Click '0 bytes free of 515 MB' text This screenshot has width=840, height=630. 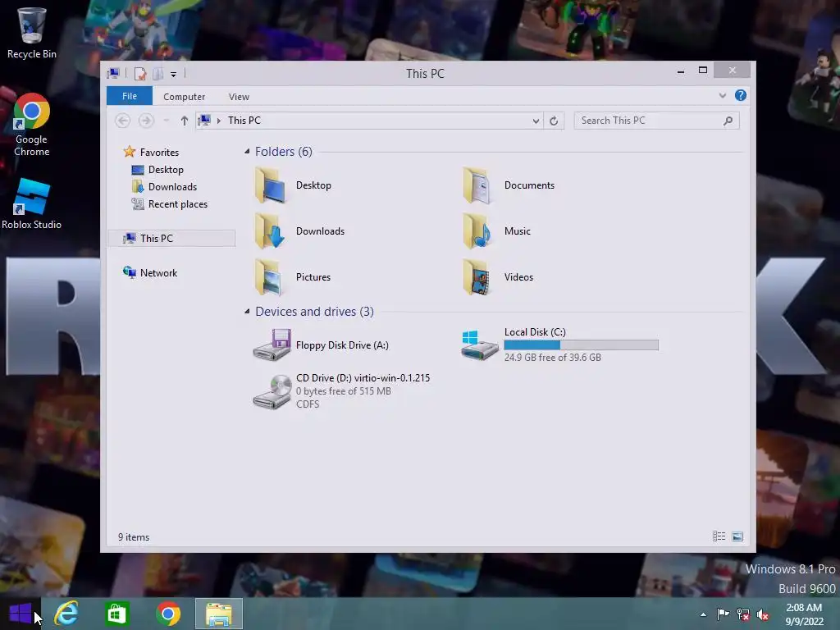click(344, 391)
